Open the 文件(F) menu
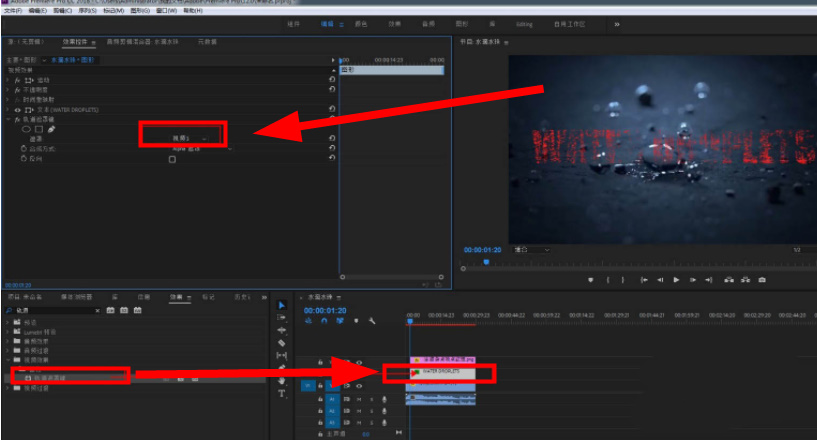Screen dimensions: 817x440 (x=12, y=11)
